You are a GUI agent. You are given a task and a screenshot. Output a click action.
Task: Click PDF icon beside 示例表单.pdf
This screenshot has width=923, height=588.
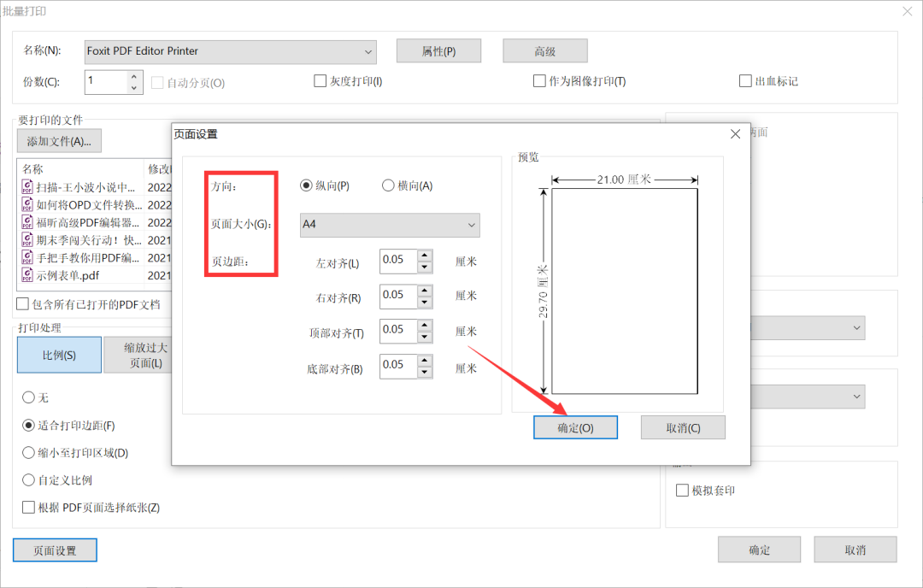click(x=27, y=275)
